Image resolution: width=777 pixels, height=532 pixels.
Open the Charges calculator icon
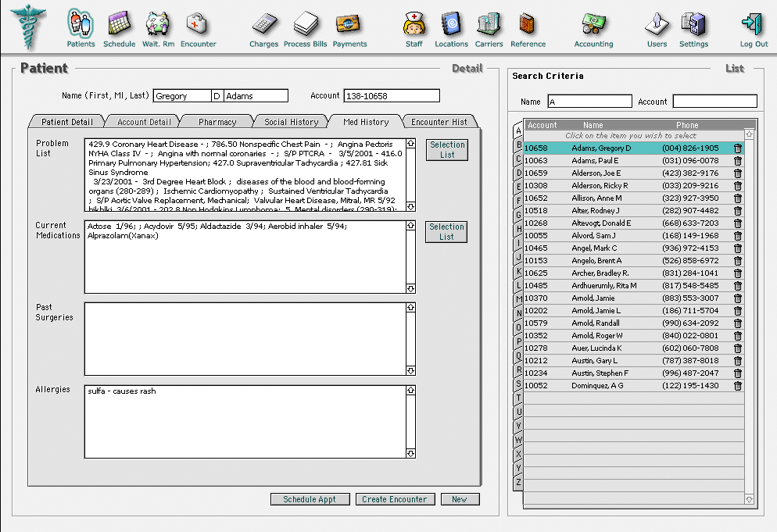264,23
